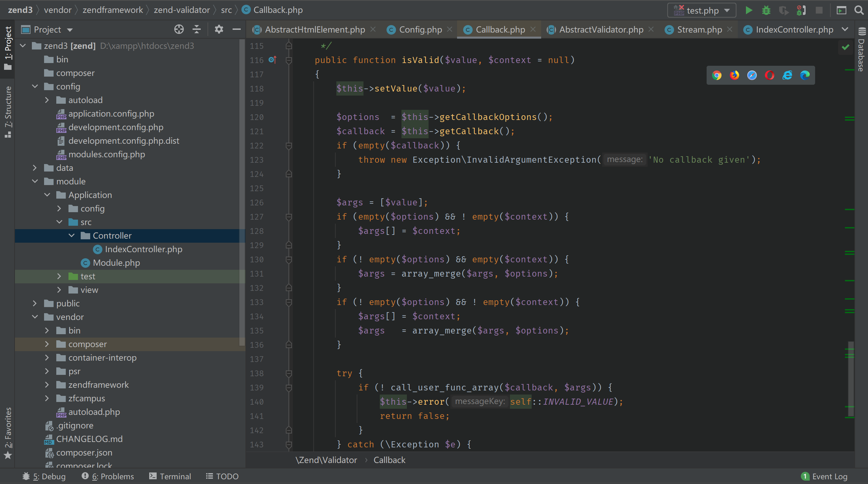
Task: Open Project panel settings gear
Action: pyautogui.click(x=219, y=29)
